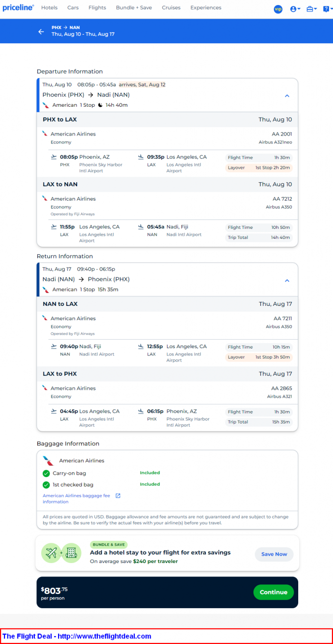Screen dimensions: 333x644
Task: Collapse the departure flight details chevron
Action: pos(287,96)
